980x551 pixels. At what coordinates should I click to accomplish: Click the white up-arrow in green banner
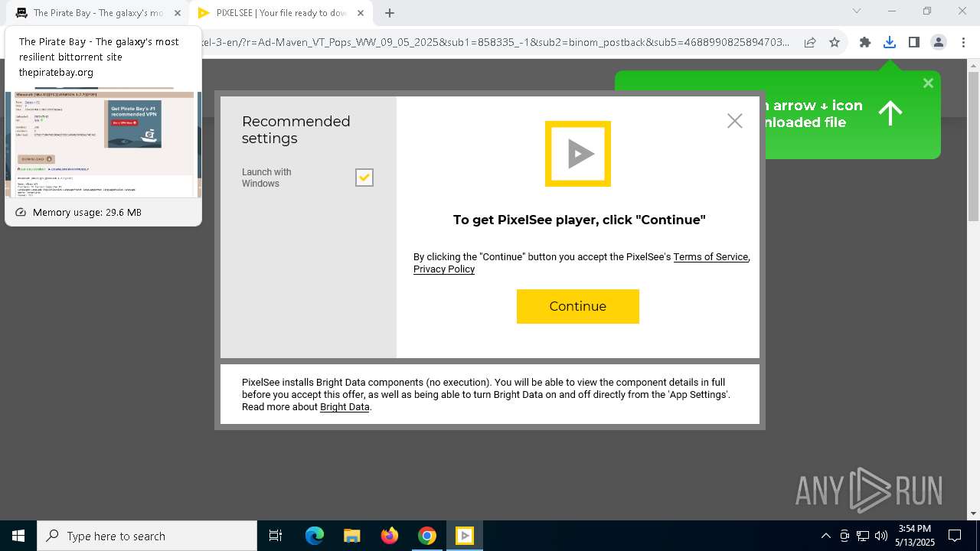tap(890, 113)
